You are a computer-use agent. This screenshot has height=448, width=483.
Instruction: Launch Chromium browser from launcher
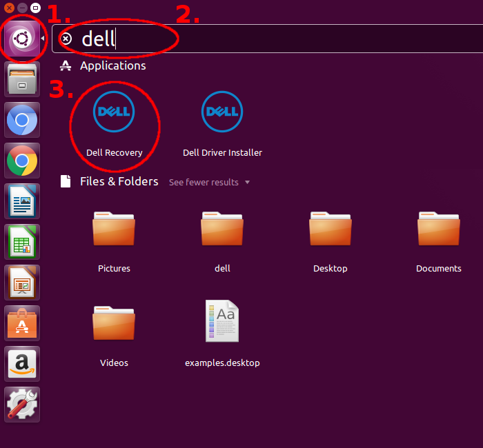[x=22, y=121]
